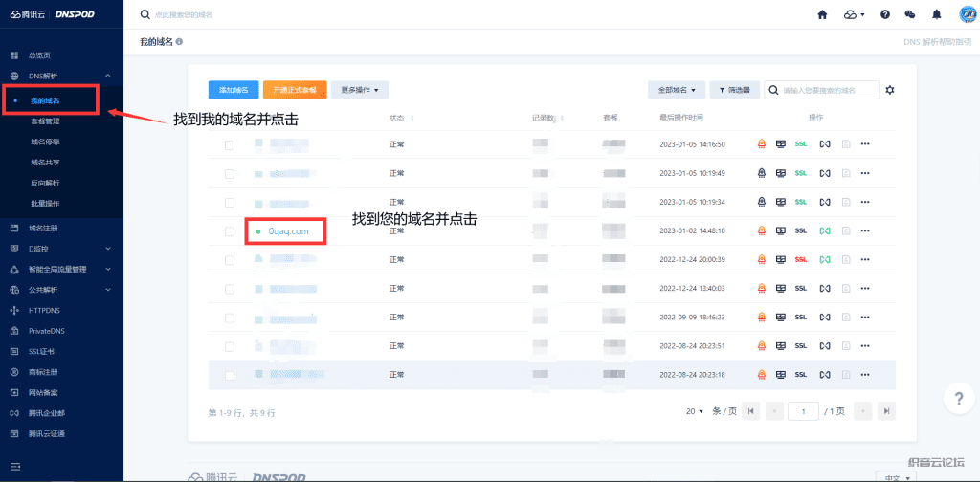Open the floating help button at bottom right
Image resolution: width=980 pixels, height=482 pixels.
[x=957, y=398]
